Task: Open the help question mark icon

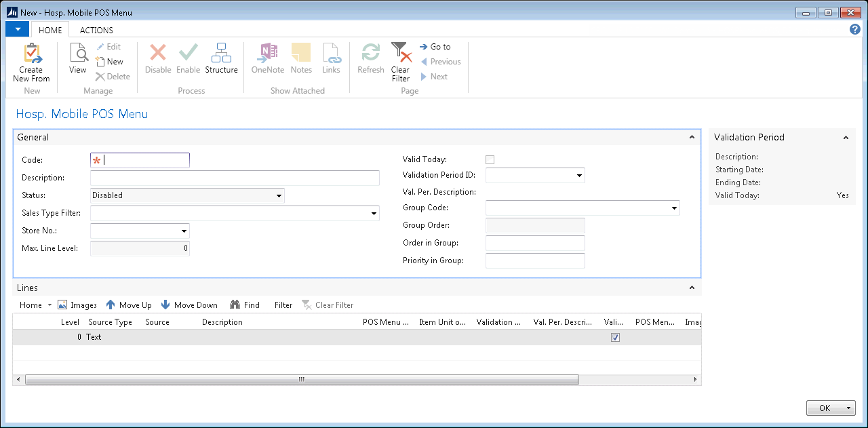Action: click(x=855, y=30)
